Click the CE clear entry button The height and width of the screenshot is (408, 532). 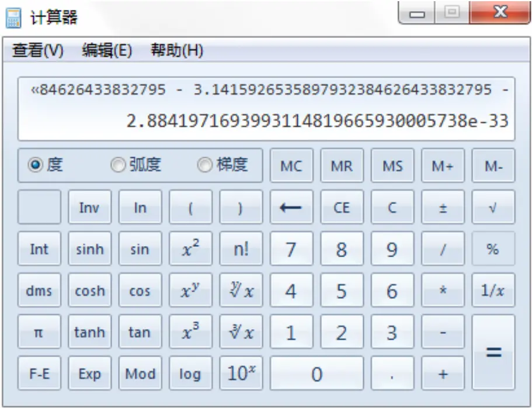pyautogui.click(x=342, y=208)
